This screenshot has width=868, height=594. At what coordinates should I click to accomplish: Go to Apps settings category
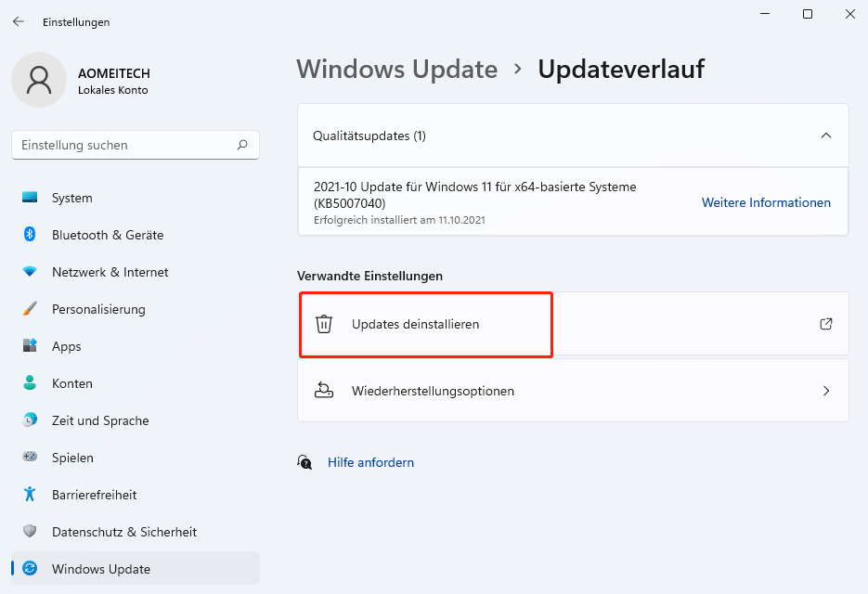(66, 346)
